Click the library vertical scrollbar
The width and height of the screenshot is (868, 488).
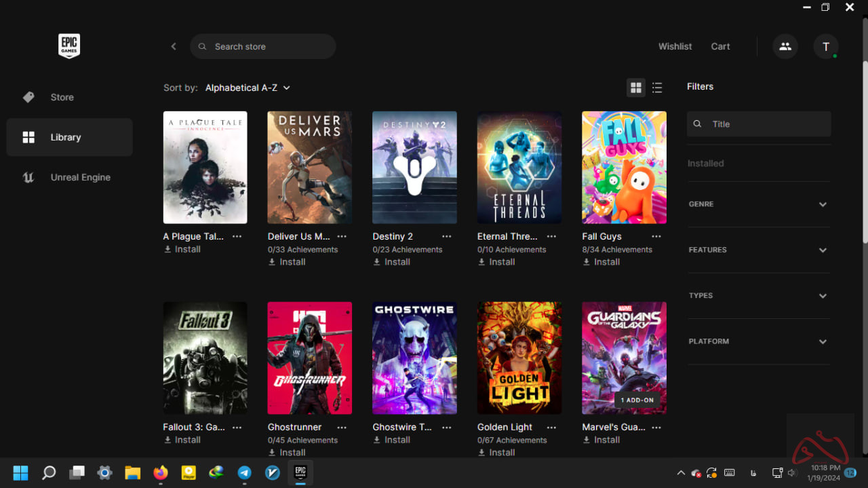864,136
